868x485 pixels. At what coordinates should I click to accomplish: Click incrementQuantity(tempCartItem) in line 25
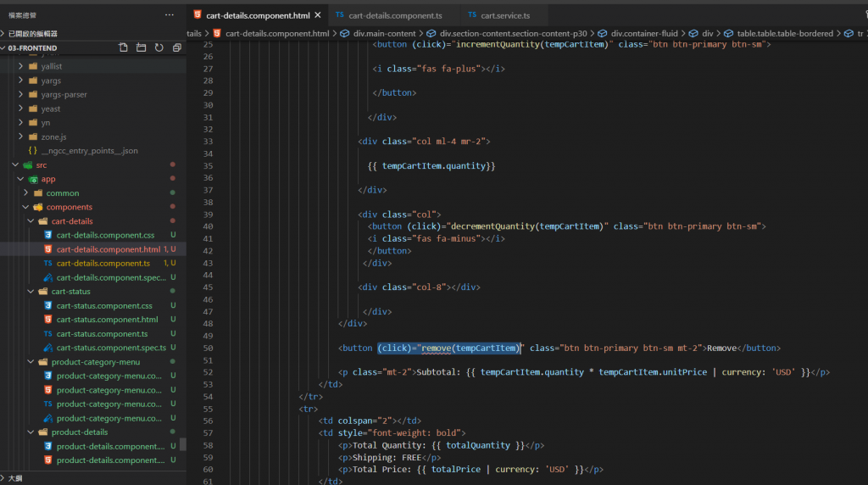click(531, 44)
